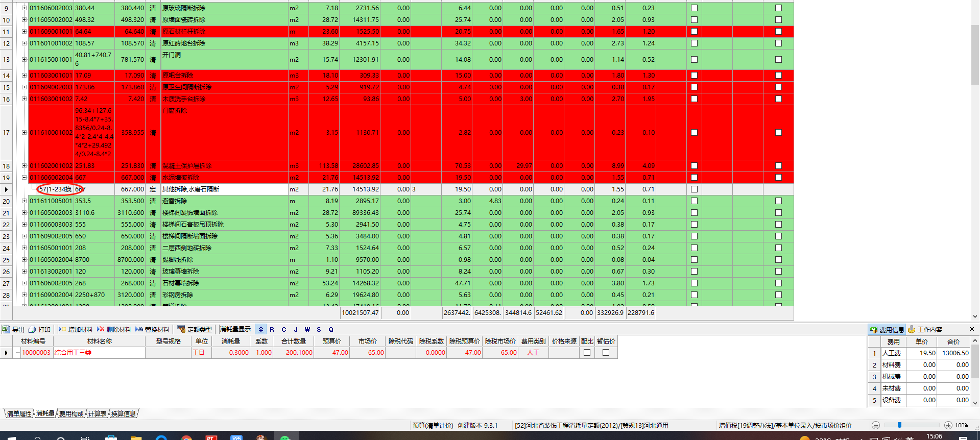980x440 pixels.
Task: Expand row 011605002002 原墙面瓷砖拆除
Action: click(24, 20)
